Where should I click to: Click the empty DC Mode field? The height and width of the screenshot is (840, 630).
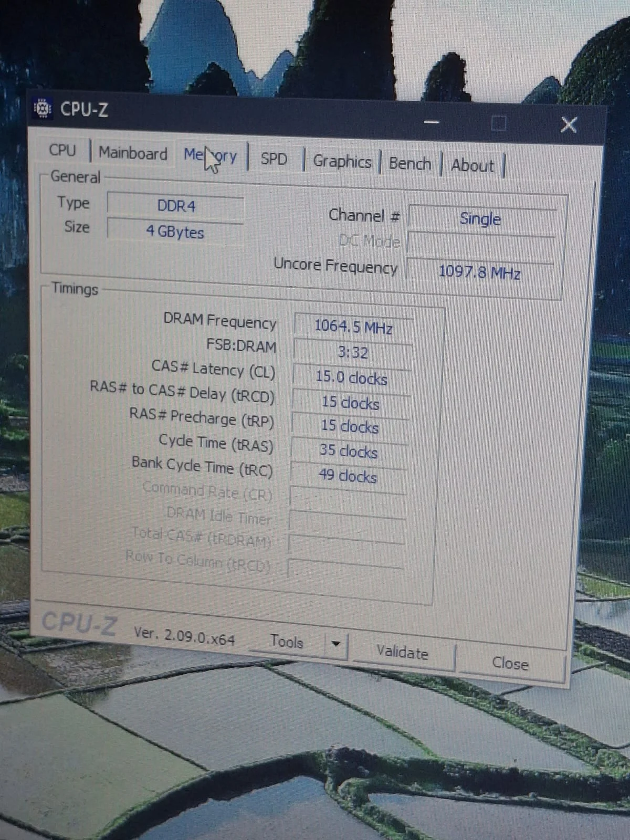coord(481,246)
